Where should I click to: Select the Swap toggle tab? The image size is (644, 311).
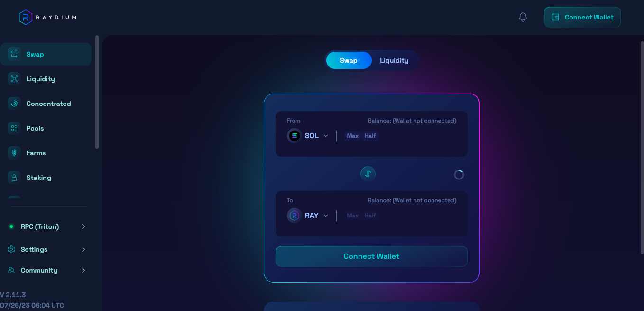(349, 60)
